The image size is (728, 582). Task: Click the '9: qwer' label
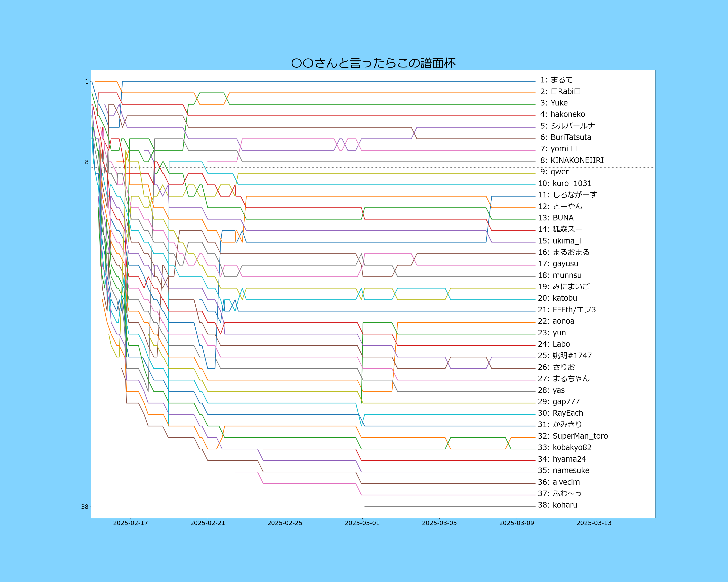[x=554, y=172]
